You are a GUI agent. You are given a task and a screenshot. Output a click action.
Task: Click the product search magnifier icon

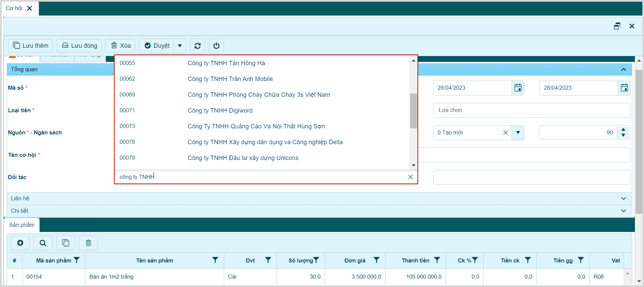pos(43,243)
